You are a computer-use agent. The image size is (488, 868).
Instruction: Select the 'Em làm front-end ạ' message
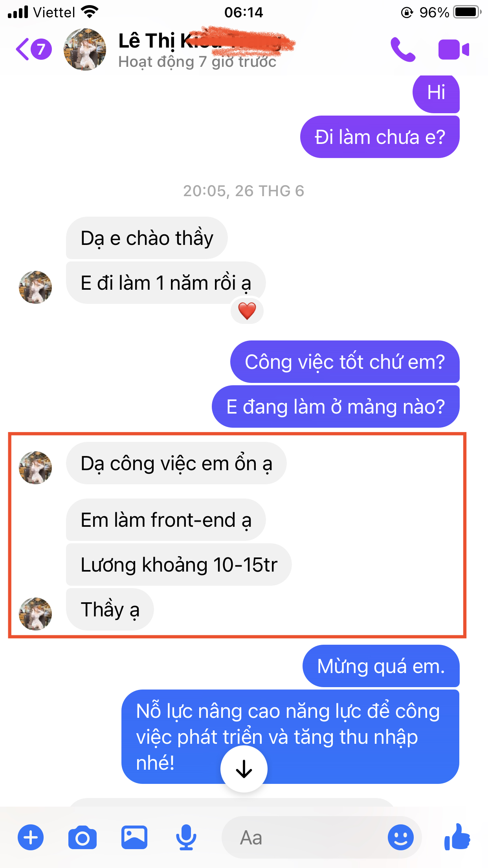tap(166, 520)
